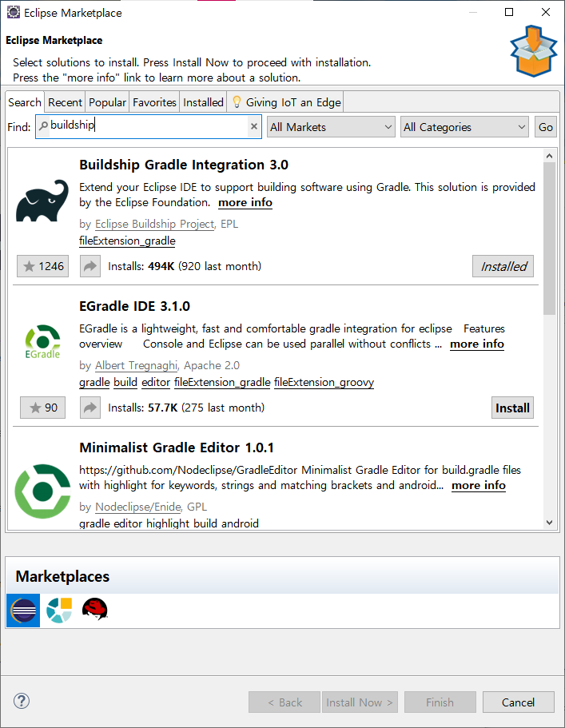Open the Albert Tregnaghi author link
This screenshot has height=728, width=565.
137,365
